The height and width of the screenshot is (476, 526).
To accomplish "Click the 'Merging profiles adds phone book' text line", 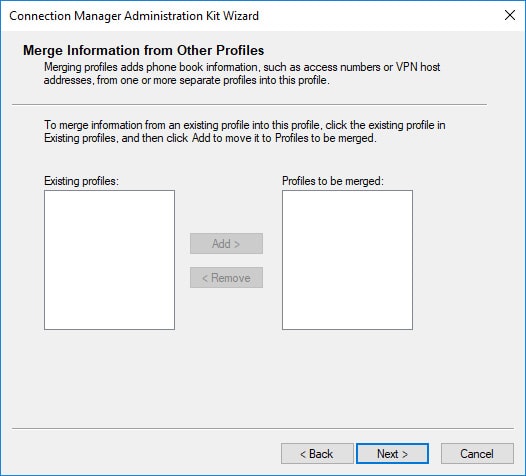I will 242,67.
